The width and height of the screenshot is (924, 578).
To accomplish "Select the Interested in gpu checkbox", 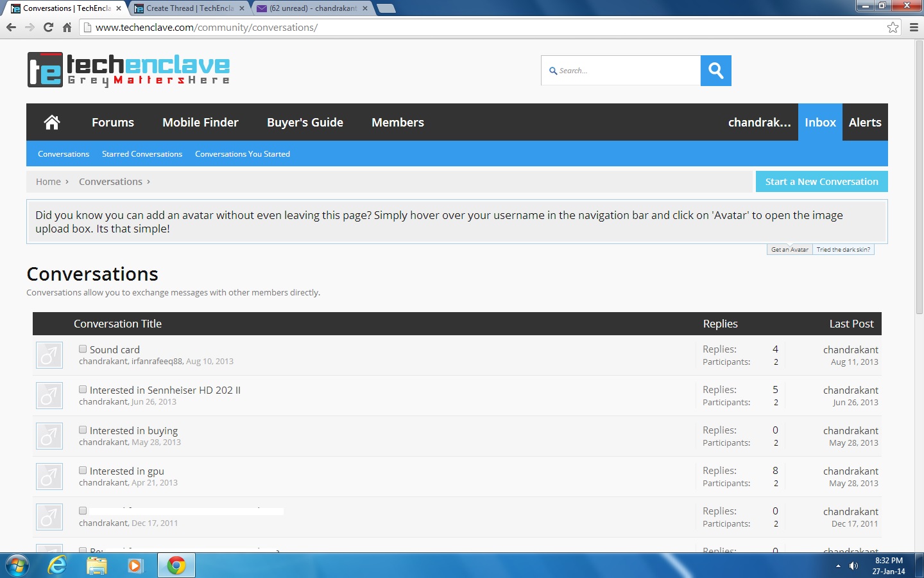I will click(x=83, y=470).
